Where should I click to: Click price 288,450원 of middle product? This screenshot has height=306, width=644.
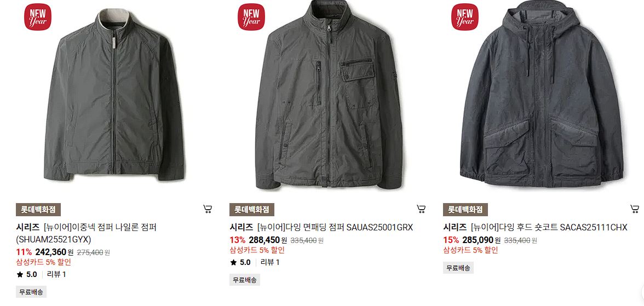coord(268,240)
